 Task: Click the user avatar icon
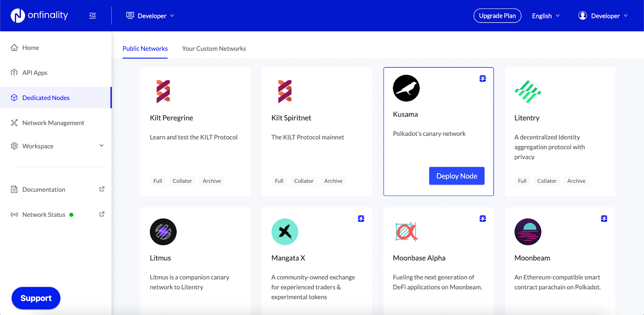[x=582, y=15]
